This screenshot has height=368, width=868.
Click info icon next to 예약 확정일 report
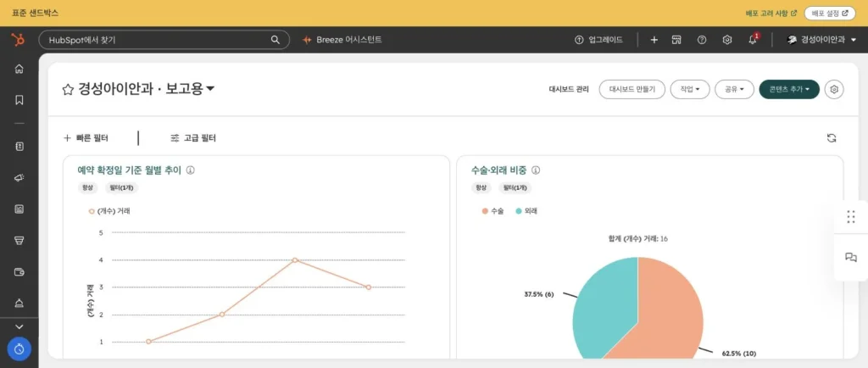[191, 170]
